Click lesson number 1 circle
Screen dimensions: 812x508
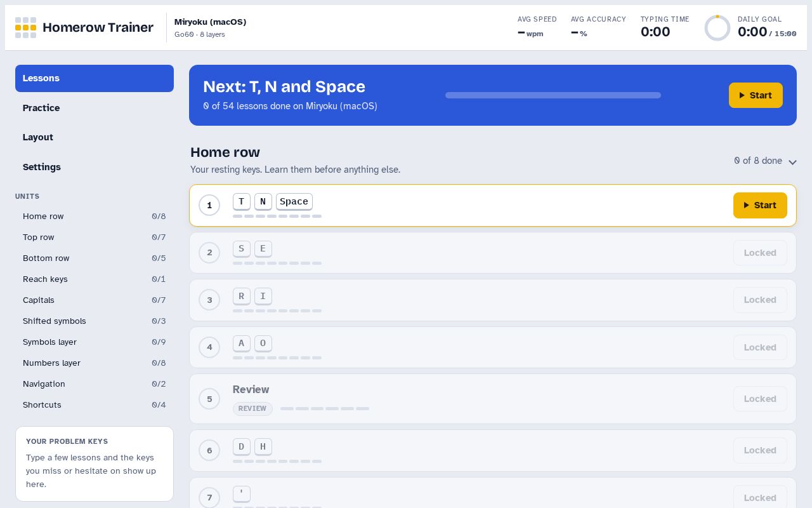click(209, 205)
